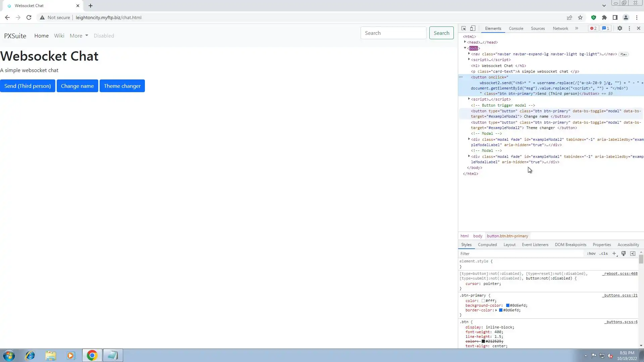Toggle the .cls element classes panel

point(604,254)
